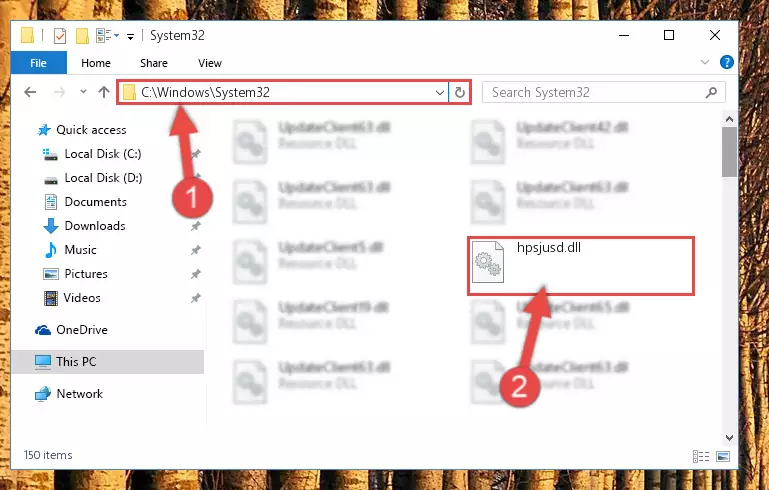
Task: Click the Properties quick access toolbar icon
Action: [60, 36]
